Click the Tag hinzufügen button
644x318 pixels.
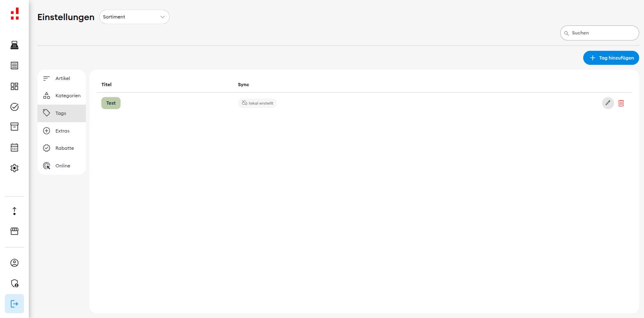tap(611, 58)
